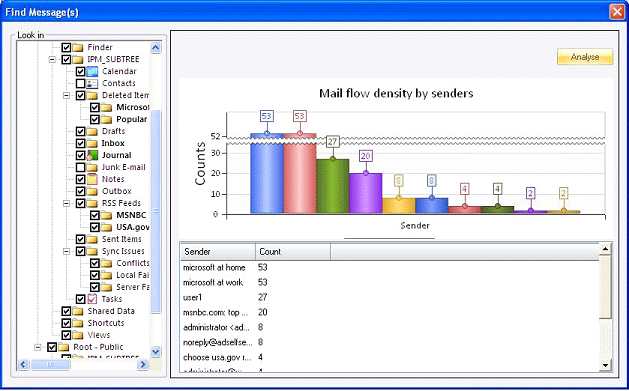Select the Sent Items folder label

click(x=122, y=239)
